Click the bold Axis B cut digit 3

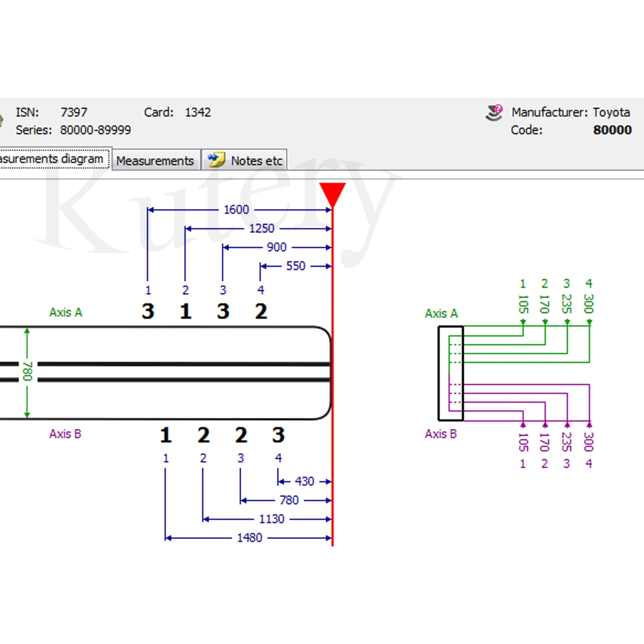pyautogui.click(x=278, y=435)
